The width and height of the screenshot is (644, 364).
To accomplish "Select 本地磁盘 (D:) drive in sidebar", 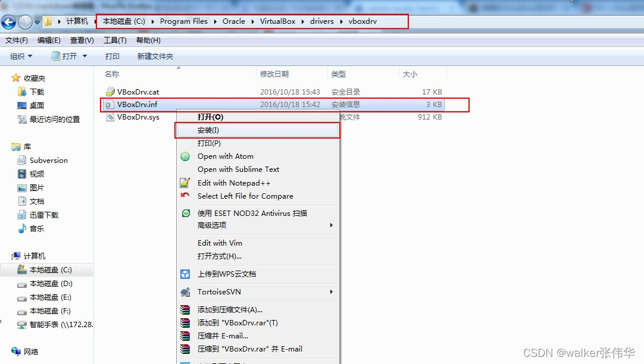I will coord(45,284).
